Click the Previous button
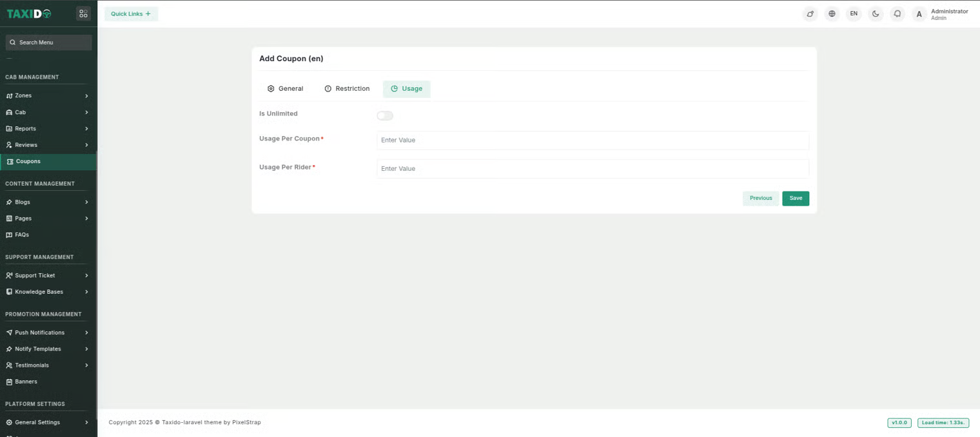The height and width of the screenshot is (437, 980). coord(761,199)
